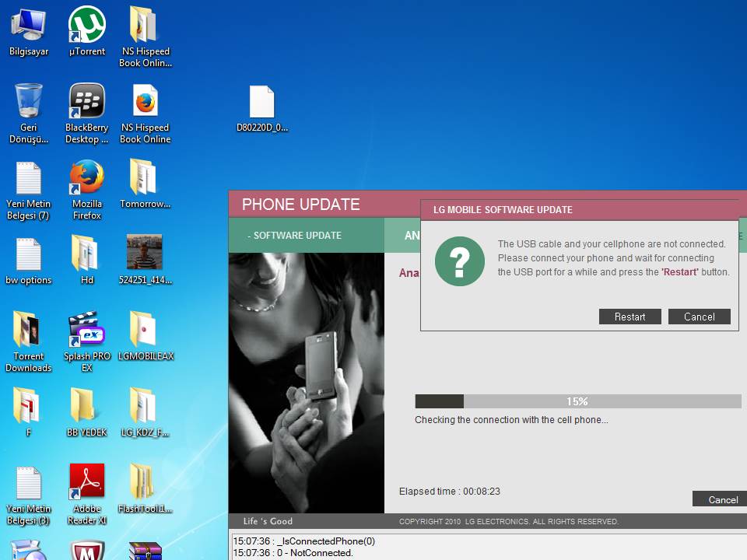Image resolution: width=747 pixels, height=560 pixels.
Task: Open the Bilgisayar desktop icon
Action: pyautogui.click(x=29, y=31)
